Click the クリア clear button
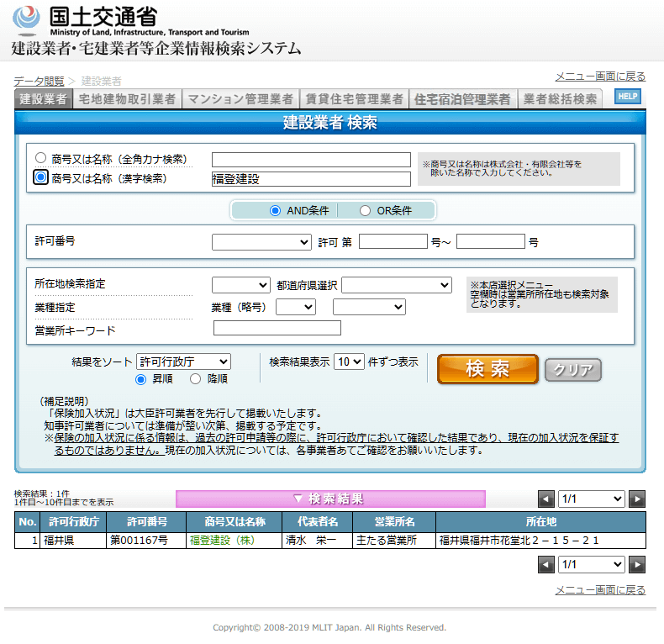The image size is (664, 644). coord(573,370)
